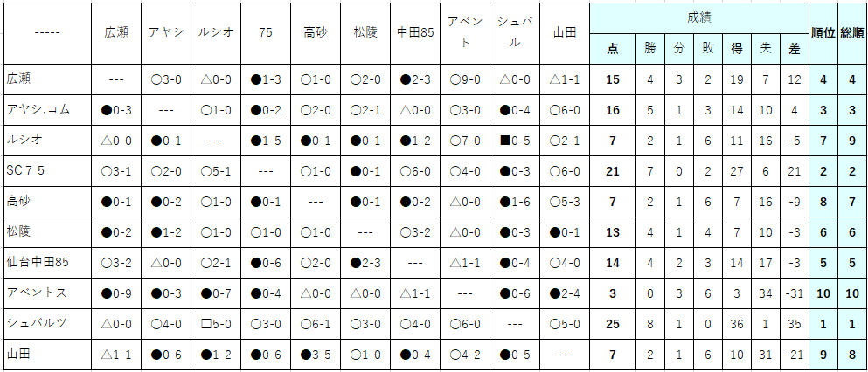The width and height of the screenshot is (868, 372).
Task: Click the ●0-9 score cell
Action: [116, 293]
